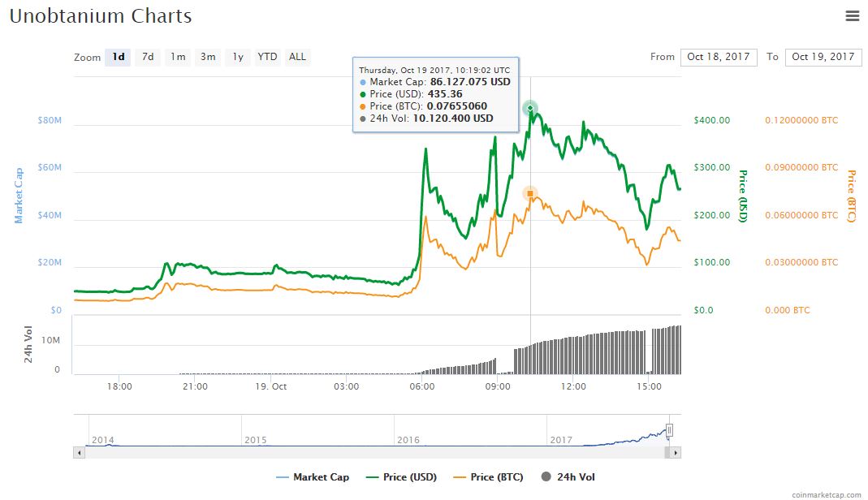Click the vertical Market Cap axis title
The width and height of the screenshot is (868, 500).
point(19,196)
